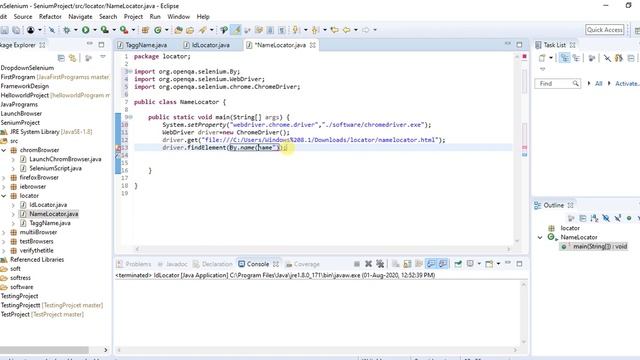Collapse the locator package in explorer
Viewport: 640px width, 360px height.
point(4,196)
